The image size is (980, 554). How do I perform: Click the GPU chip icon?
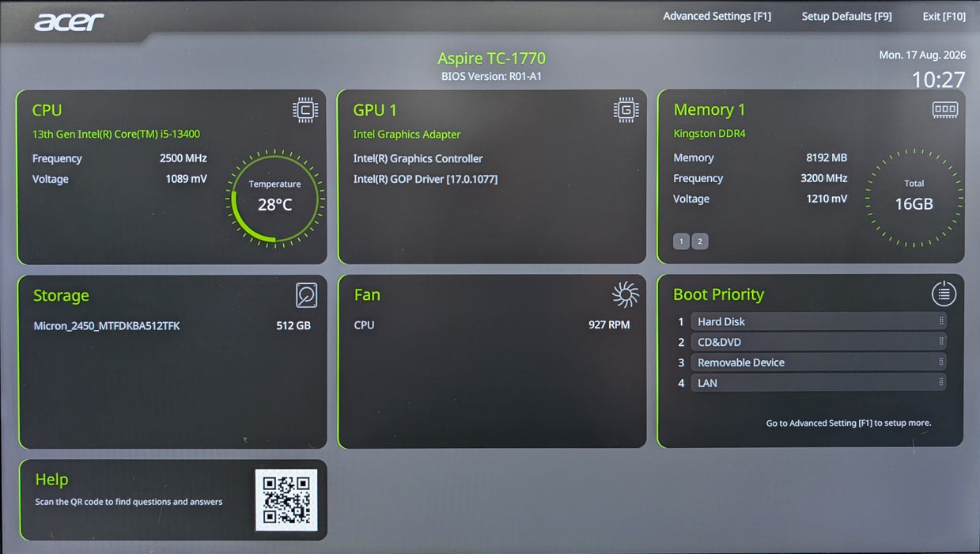coord(626,110)
